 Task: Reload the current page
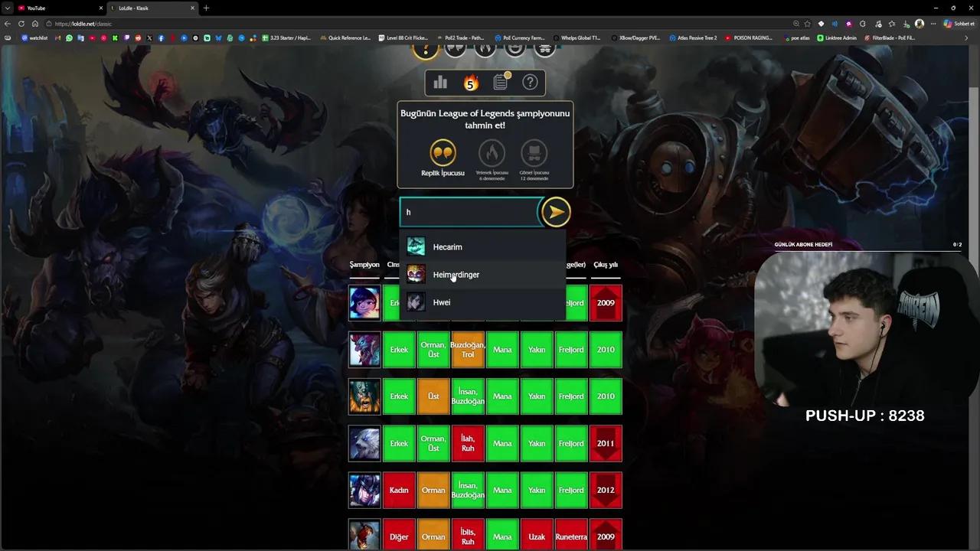click(x=21, y=24)
